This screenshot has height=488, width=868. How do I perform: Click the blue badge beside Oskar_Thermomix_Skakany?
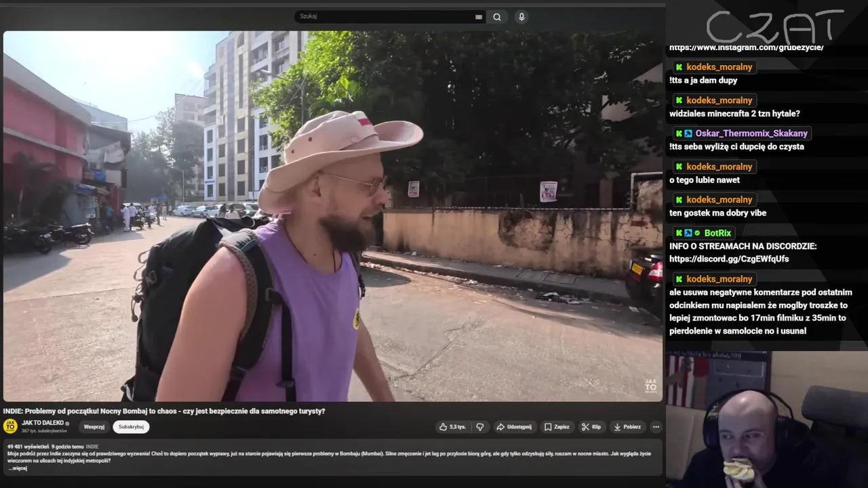(x=688, y=134)
